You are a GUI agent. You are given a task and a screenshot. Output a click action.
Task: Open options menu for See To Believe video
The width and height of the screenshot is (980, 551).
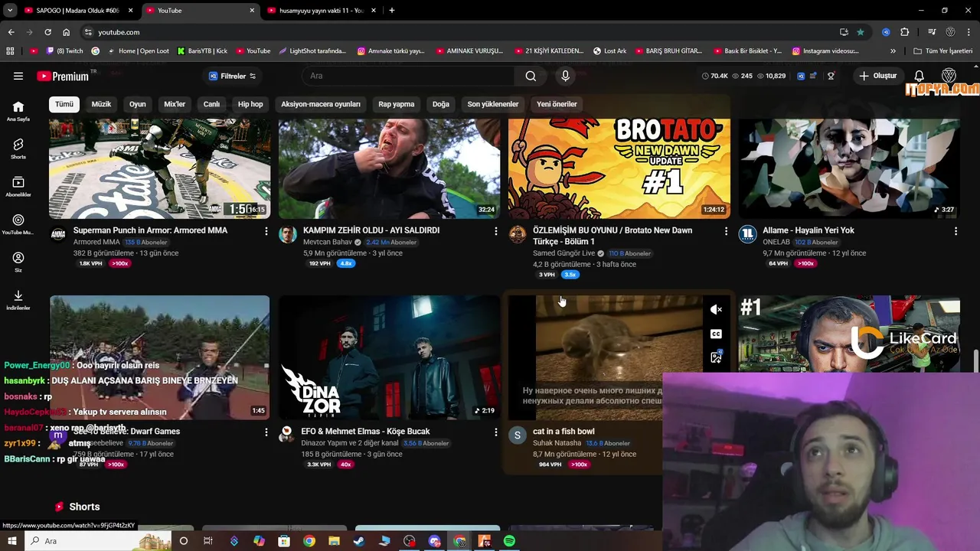pos(266,432)
